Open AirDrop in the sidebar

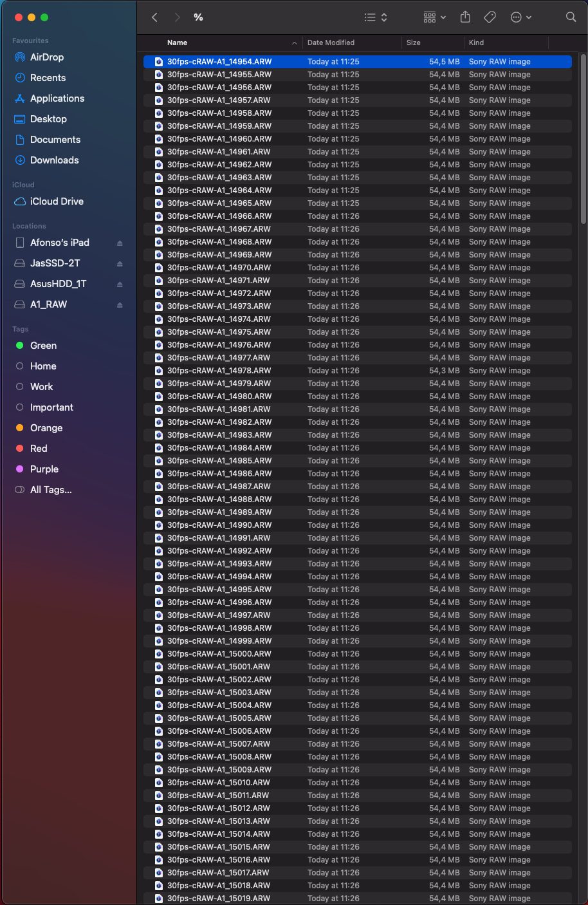(x=47, y=57)
